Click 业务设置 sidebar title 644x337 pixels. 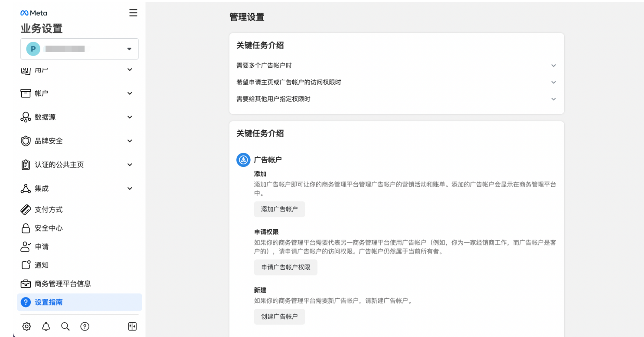pyautogui.click(x=42, y=29)
